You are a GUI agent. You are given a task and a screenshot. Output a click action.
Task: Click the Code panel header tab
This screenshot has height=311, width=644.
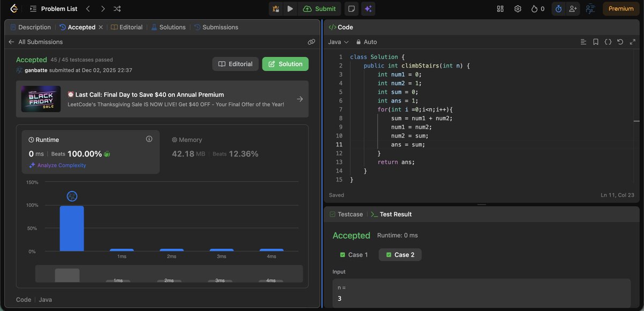click(x=341, y=27)
